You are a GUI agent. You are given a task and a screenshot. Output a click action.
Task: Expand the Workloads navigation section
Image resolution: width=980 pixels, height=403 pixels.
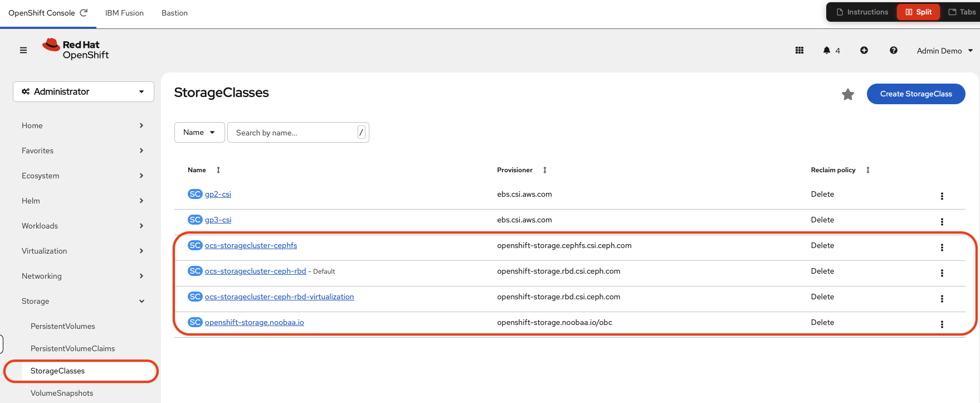[82, 226]
